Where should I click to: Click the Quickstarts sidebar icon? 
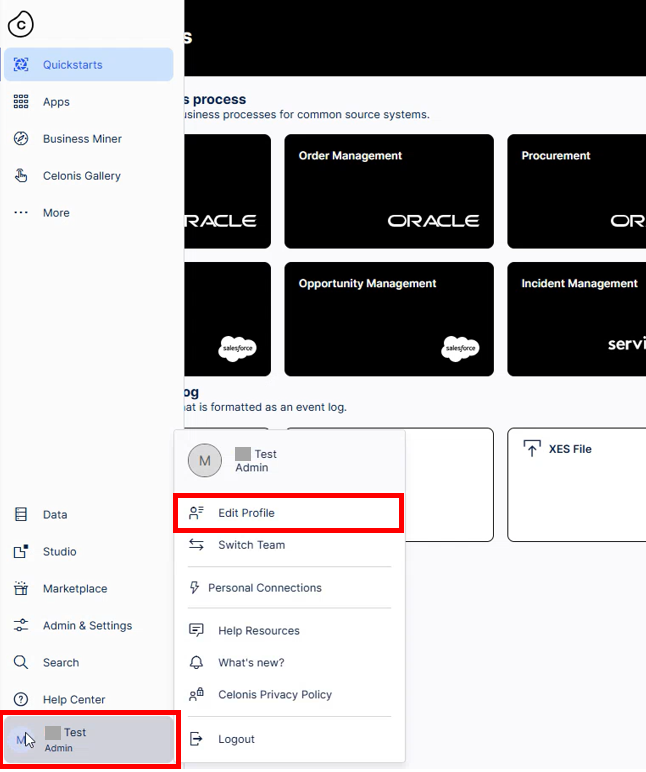click(x=21, y=64)
